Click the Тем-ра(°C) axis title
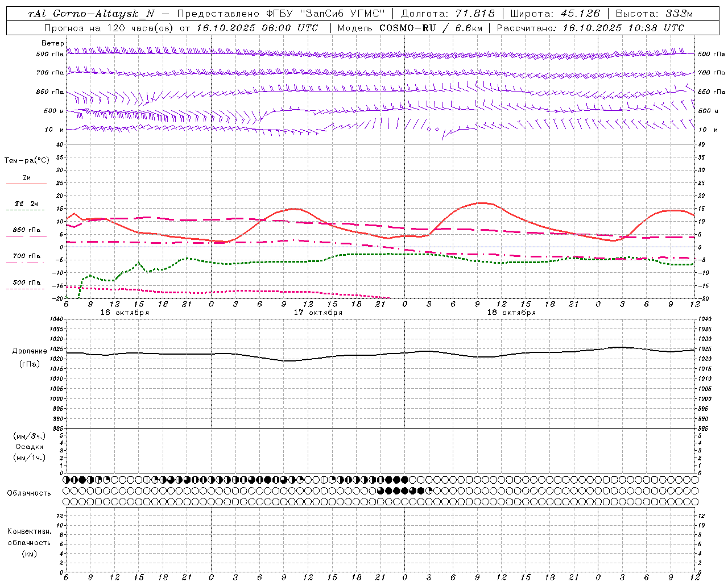Screen dimensions: 728x582 (27, 161)
